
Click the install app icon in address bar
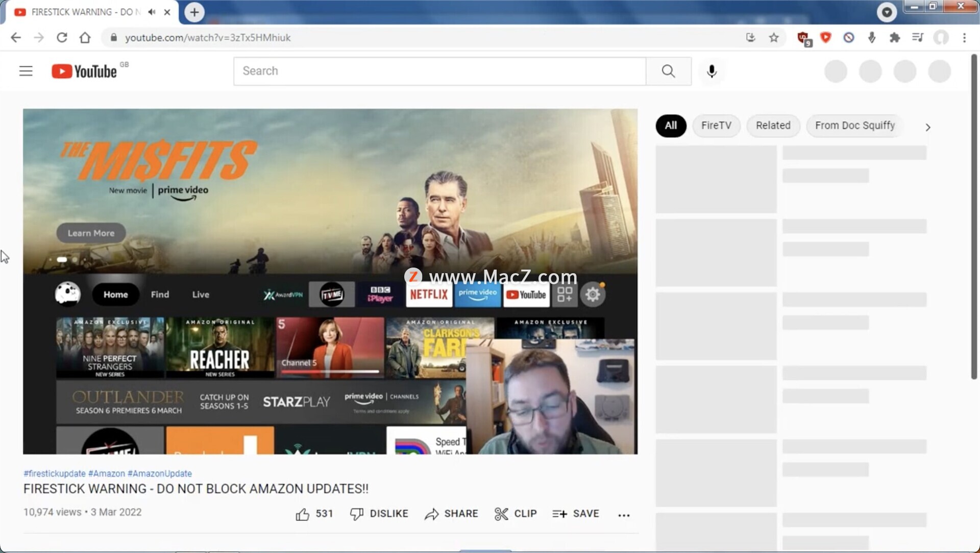[x=750, y=38]
